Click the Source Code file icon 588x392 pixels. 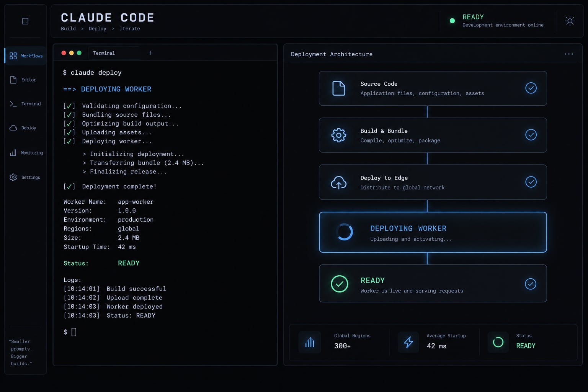pos(339,88)
